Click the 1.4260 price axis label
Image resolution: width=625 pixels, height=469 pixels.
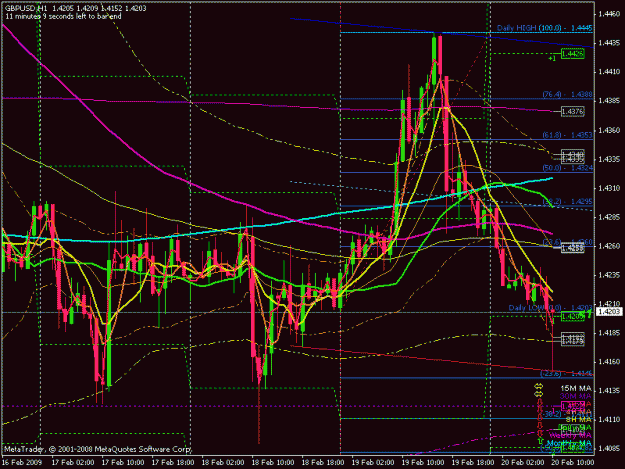pos(609,246)
